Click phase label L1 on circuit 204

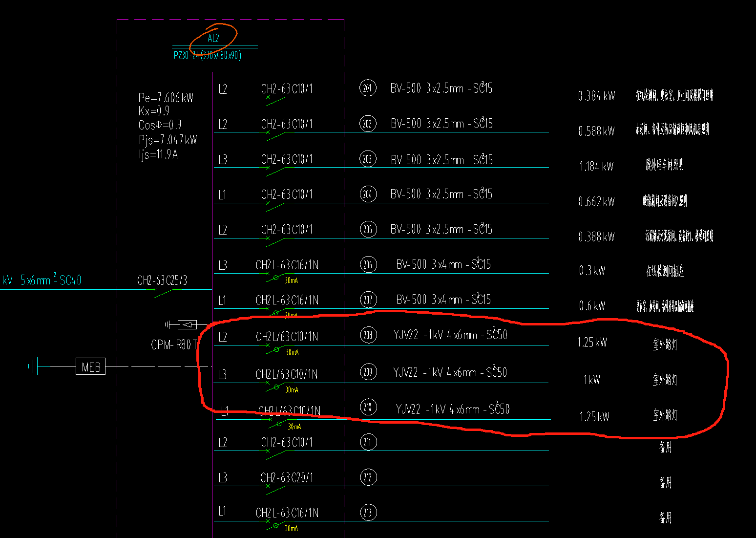[222, 195]
